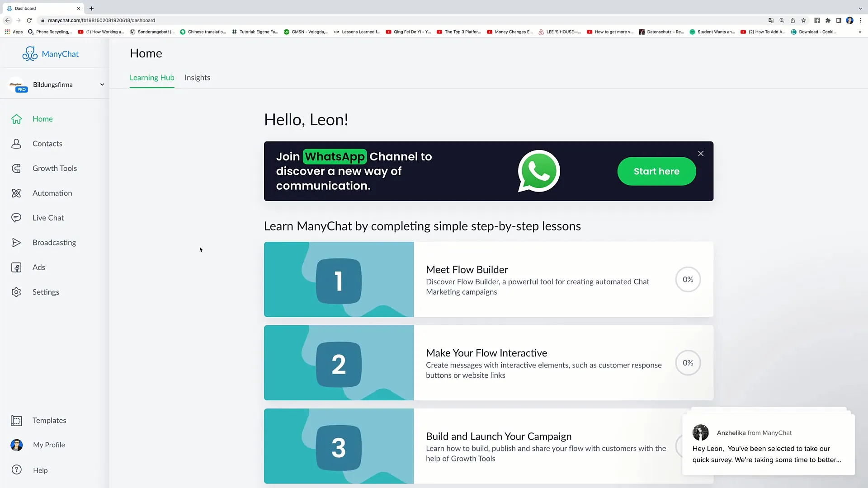Navigate to Growth Tools
Screen dimensions: 868x488
[x=55, y=168]
